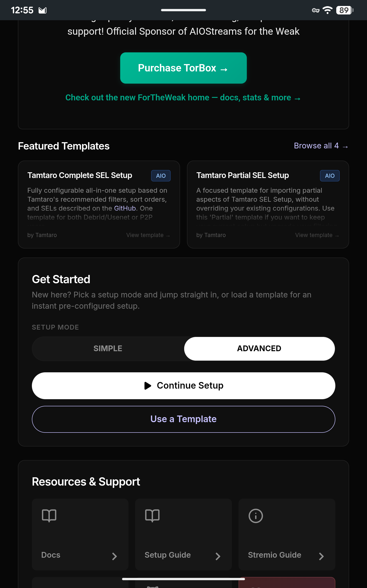The width and height of the screenshot is (367, 588).
Task: Open the Docs book icon
Action: [49, 516]
